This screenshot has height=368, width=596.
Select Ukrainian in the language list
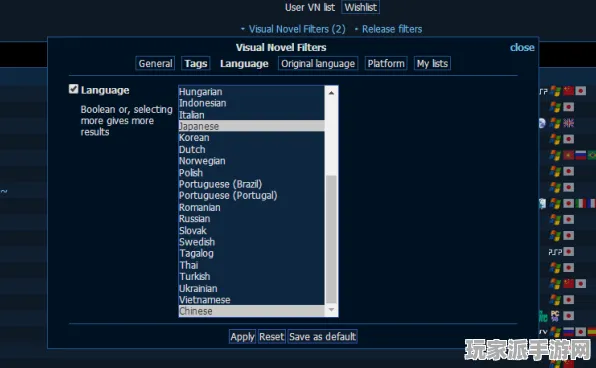point(252,288)
